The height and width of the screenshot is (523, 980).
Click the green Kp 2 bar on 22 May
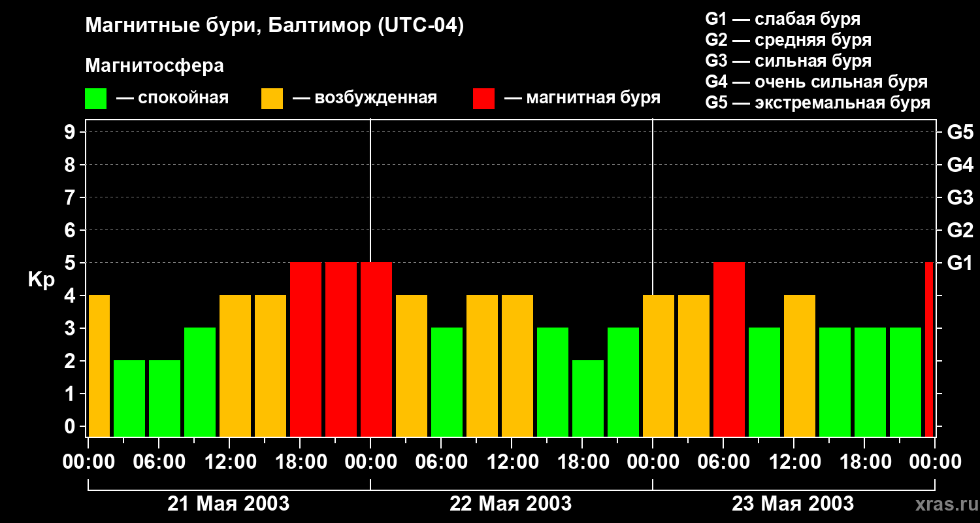coord(588,399)
